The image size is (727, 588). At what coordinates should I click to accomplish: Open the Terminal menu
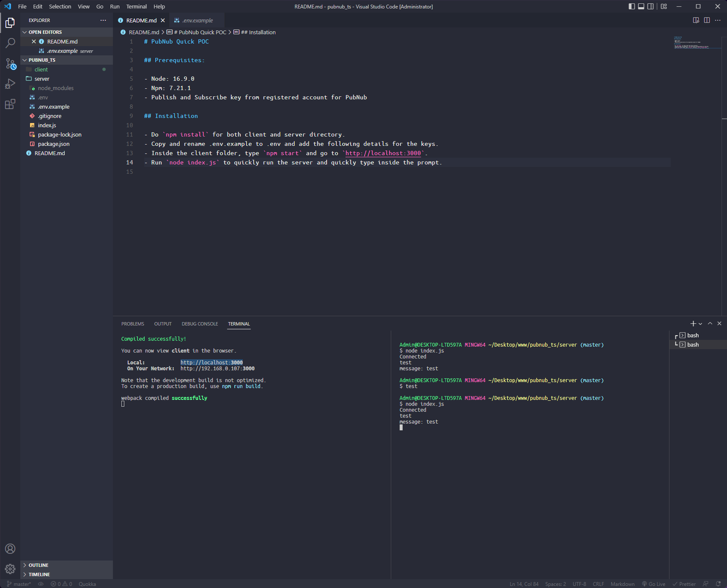[x=137, y=6]
